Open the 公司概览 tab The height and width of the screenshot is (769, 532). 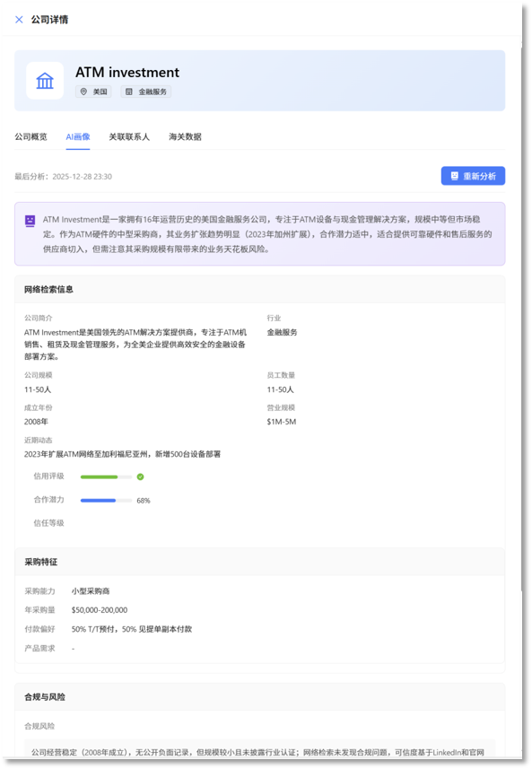click(31, 136)
